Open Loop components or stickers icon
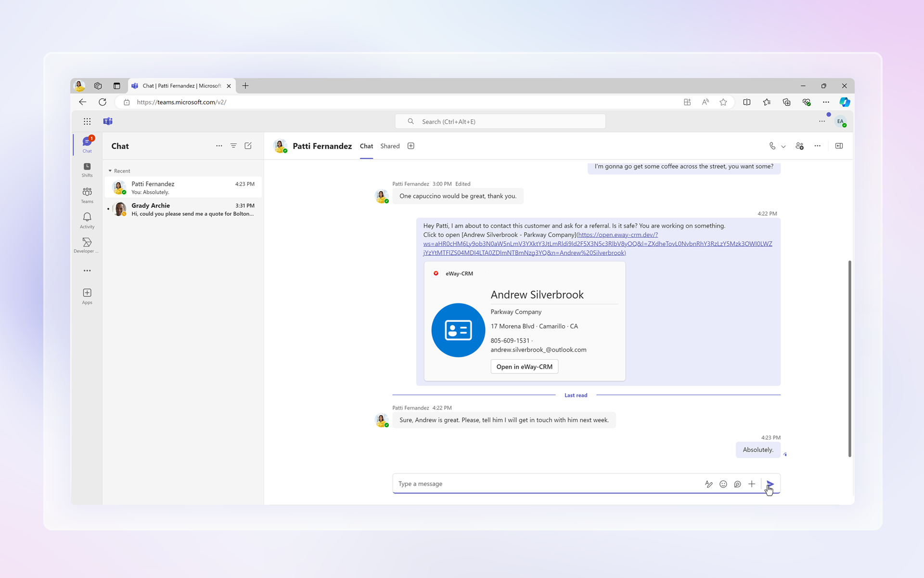 [x=737, y=484]
